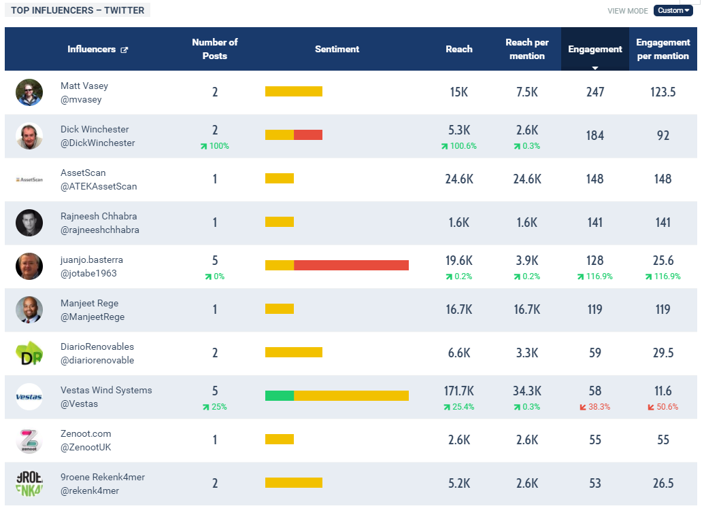
Task: Click the @Vestas handle
Action: 79,404
